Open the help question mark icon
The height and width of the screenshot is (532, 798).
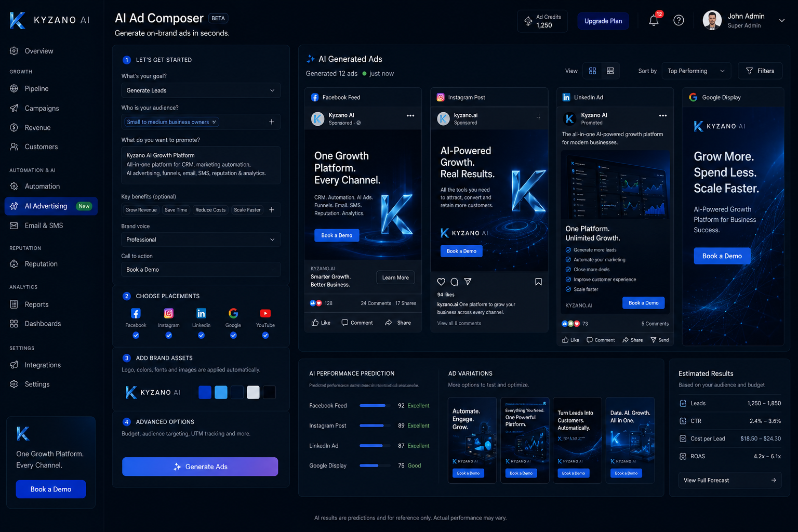click(679, 21)
